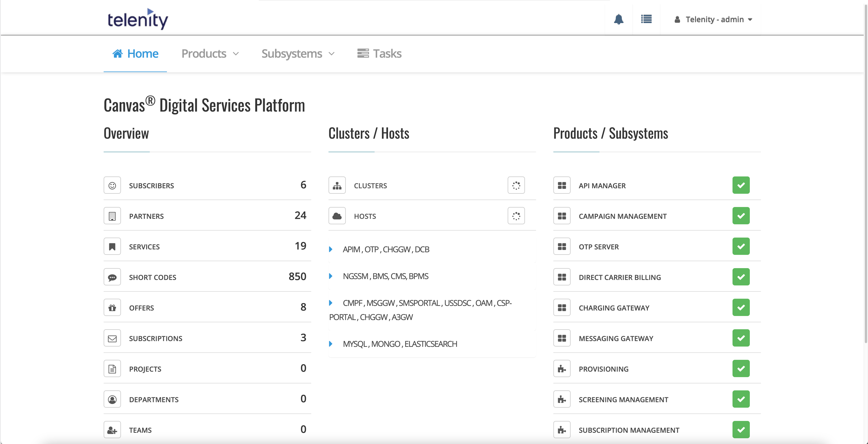Click the API Manager green check status

741,185
